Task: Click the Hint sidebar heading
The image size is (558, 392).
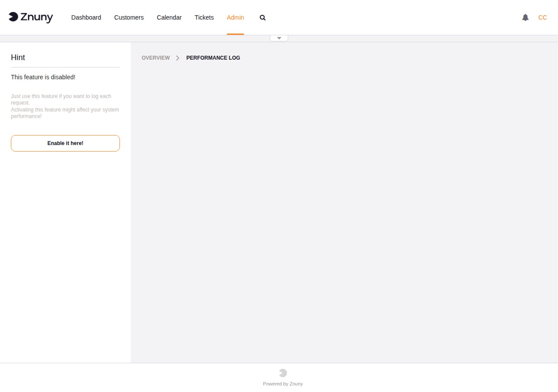Action: point(18,57)
